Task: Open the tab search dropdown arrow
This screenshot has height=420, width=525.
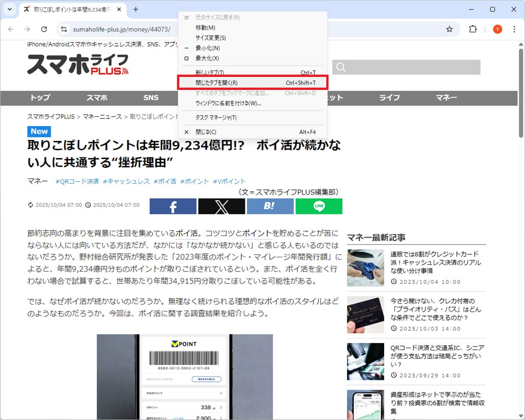Action: [9, 9]
